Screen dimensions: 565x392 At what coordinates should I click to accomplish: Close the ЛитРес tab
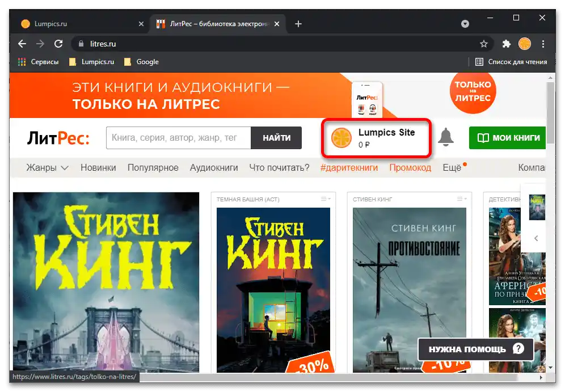point(276,24)
